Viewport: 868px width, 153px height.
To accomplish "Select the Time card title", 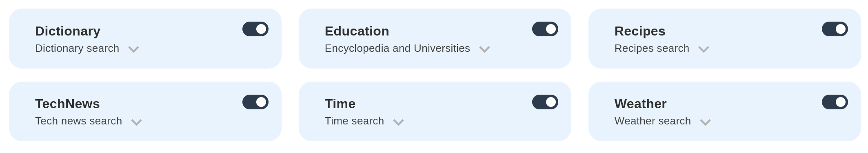I will tap(340, 104).
